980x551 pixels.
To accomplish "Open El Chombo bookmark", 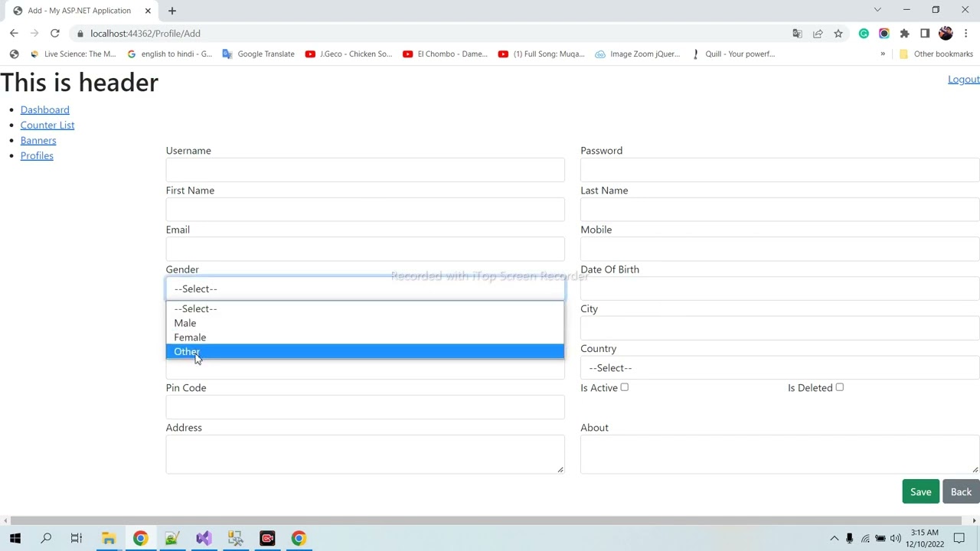I will coord(446,54).
